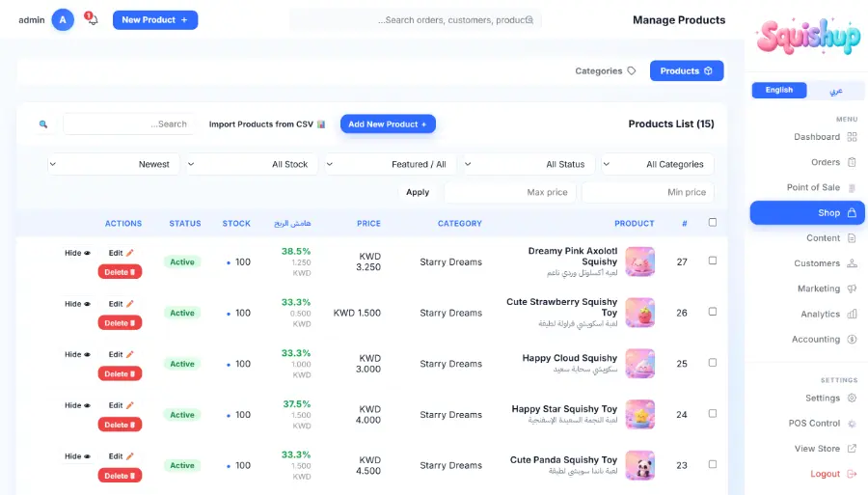Click the Settings gear icon in the sidebar
This screenshot has height=495, width=868.
click(852, 398)
